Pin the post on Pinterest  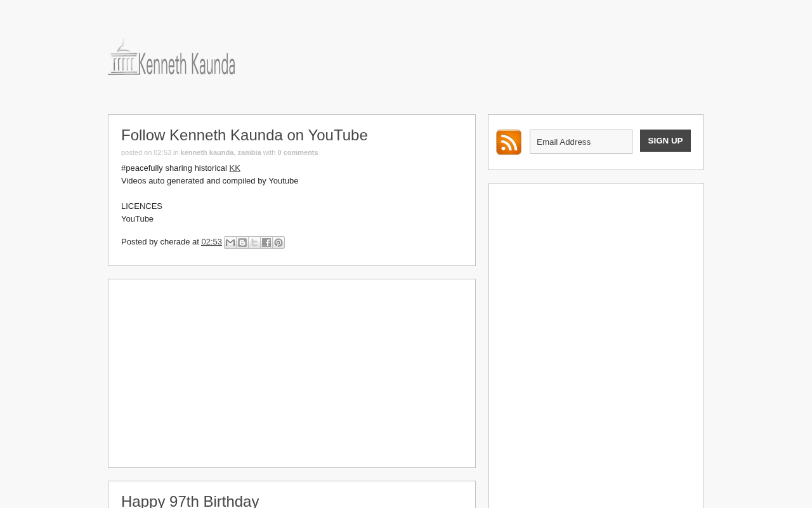278,243
